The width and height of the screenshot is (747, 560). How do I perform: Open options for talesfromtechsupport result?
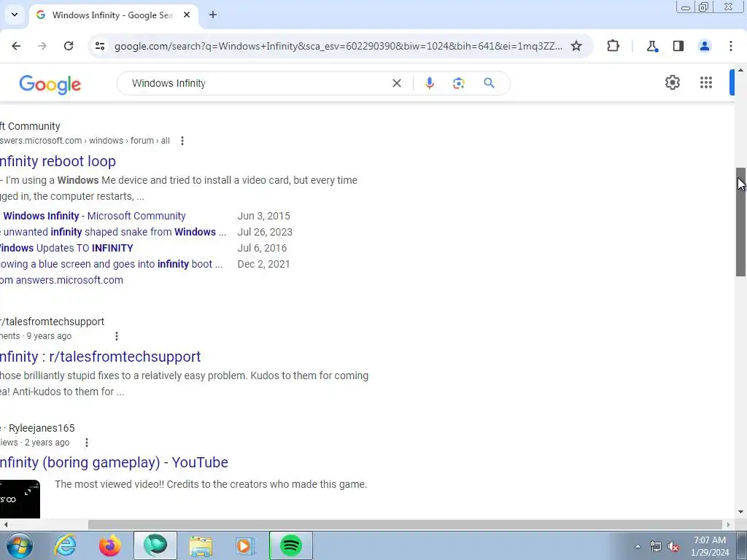point(116,336)
